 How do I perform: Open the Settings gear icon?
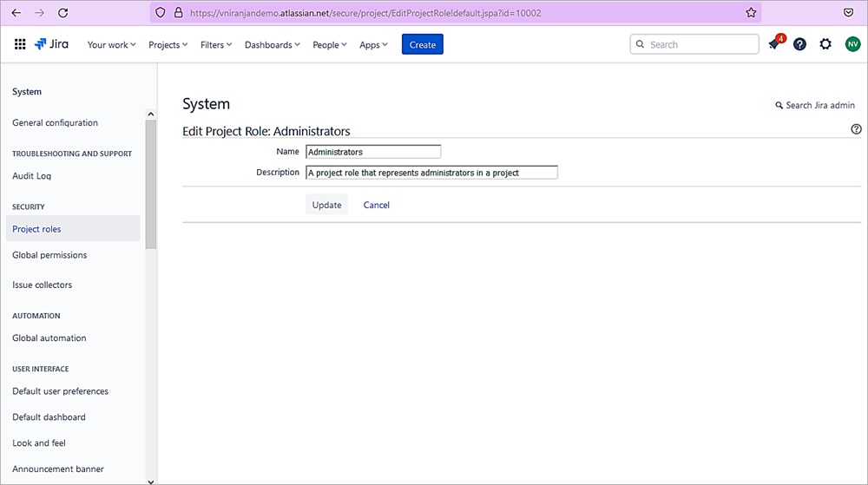point(825,44)
